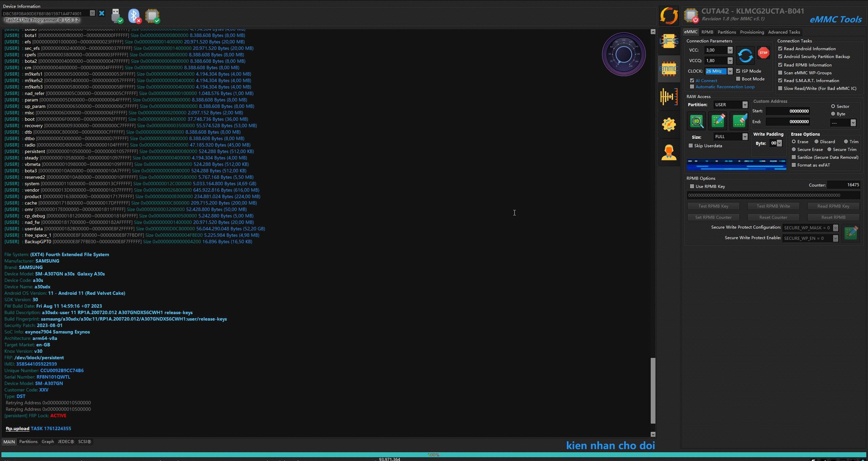Click the Start address input field
This screenshot has height=461, width=868.
click(x=787, y=111)
